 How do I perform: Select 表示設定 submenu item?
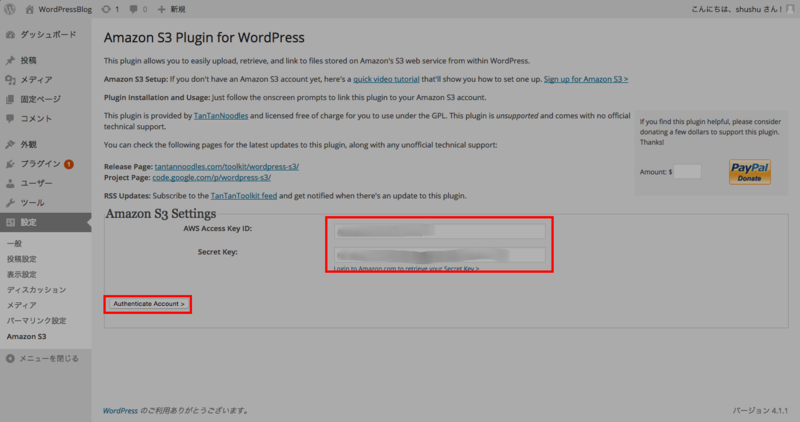pyautogui.click(x=21, y=274)
